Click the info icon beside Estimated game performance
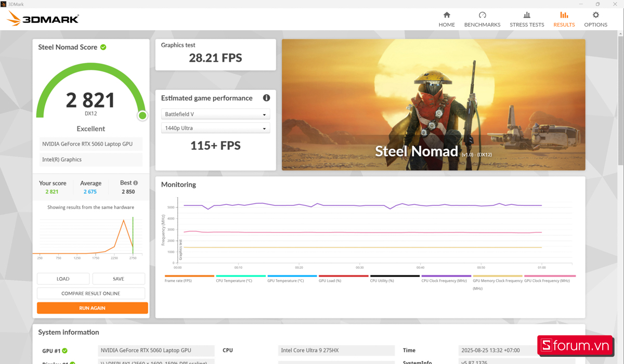This screenshot has height=364, width=624. pyautogui.click(x=266, y=98)
